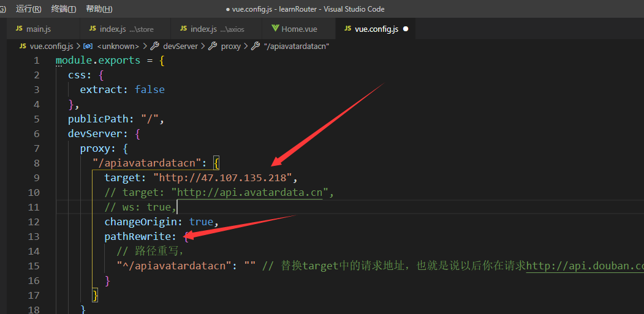Viewport: 644px width, 314px height.
Task: Click the JS icon on index.js axios tab
Action: [184, 29]
